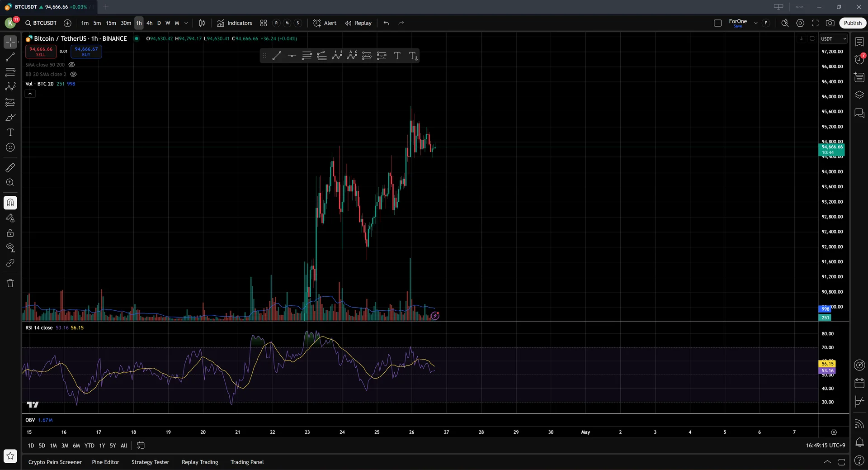Screen dimensions: 868x470
Task: Toggle the S button in top toolbar
Action: pos(298,23)
